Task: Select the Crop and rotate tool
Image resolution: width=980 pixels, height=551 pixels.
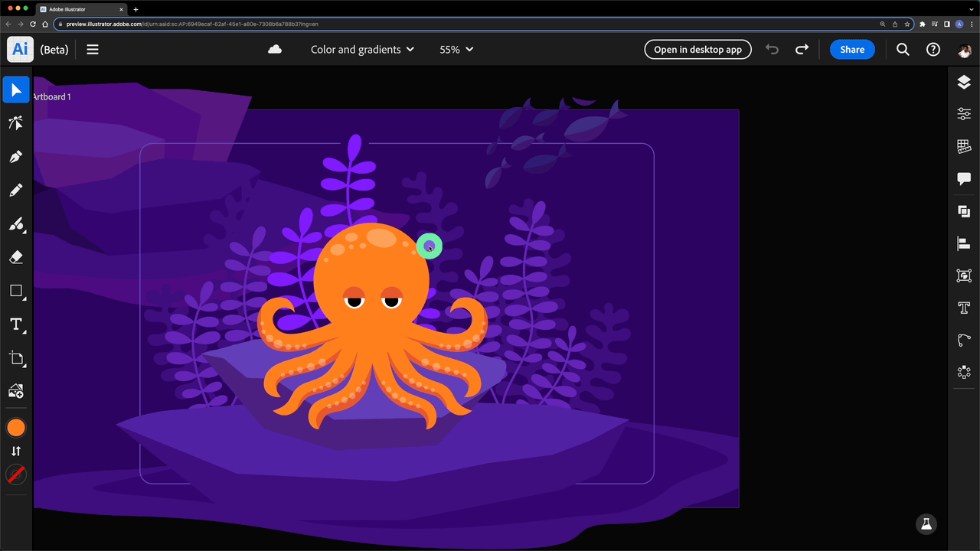Action: 16,358
